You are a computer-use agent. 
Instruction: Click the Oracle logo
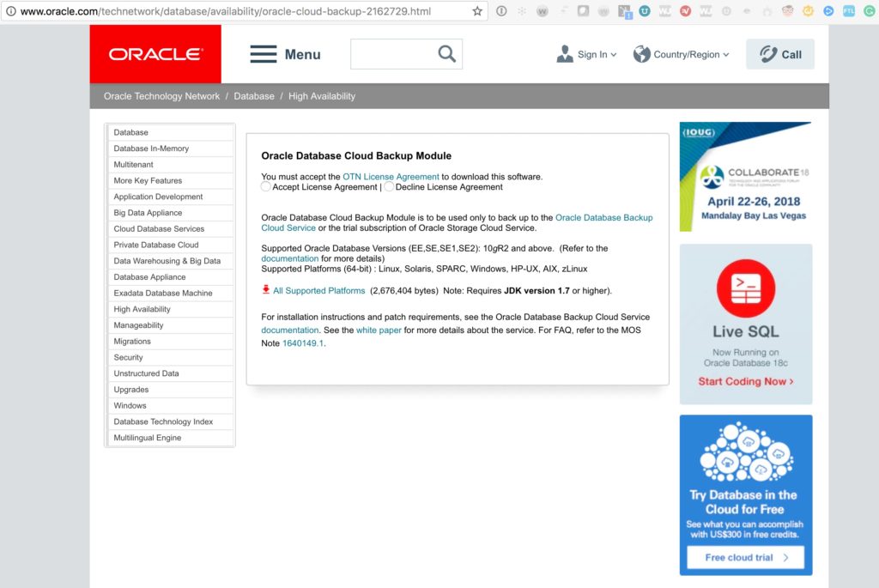(155, 54)
